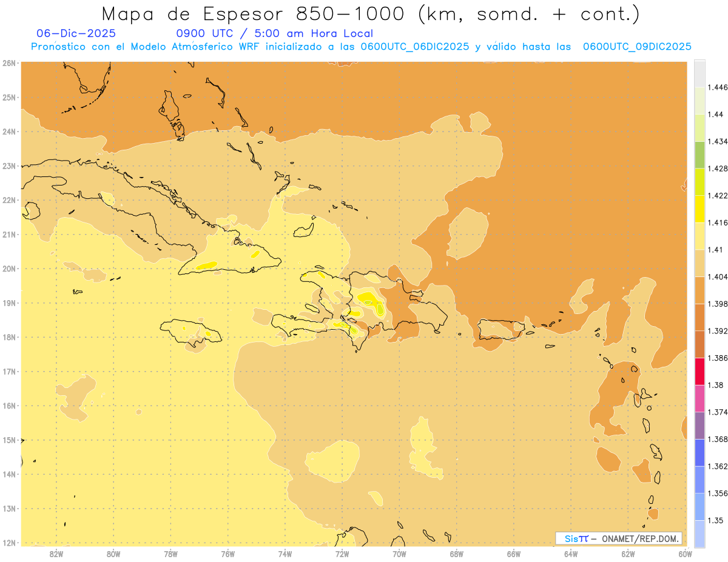Viewport: 728px width, 562px height.
Task: Click the 70W longitude axis label
Action: click(x=399, y=554)
